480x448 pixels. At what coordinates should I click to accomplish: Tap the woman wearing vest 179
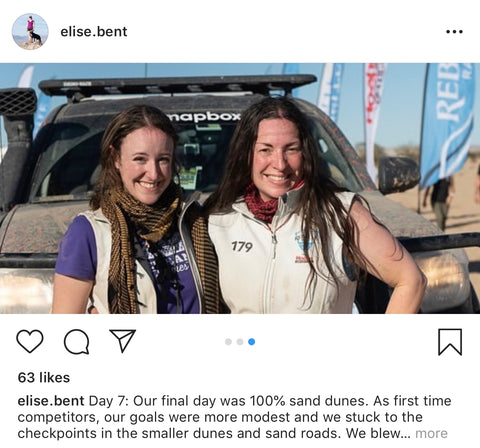tap(300, 207)
